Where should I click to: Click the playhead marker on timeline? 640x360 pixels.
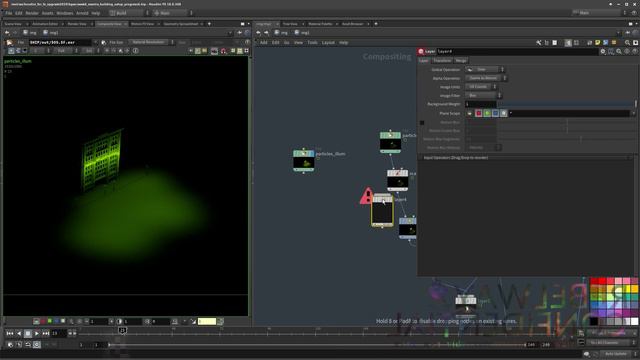122,330
